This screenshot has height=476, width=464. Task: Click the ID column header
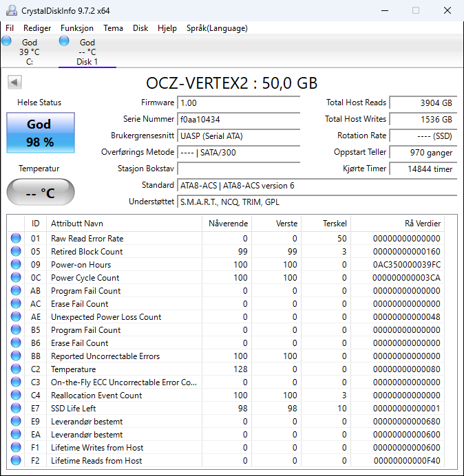pos(36,224)
